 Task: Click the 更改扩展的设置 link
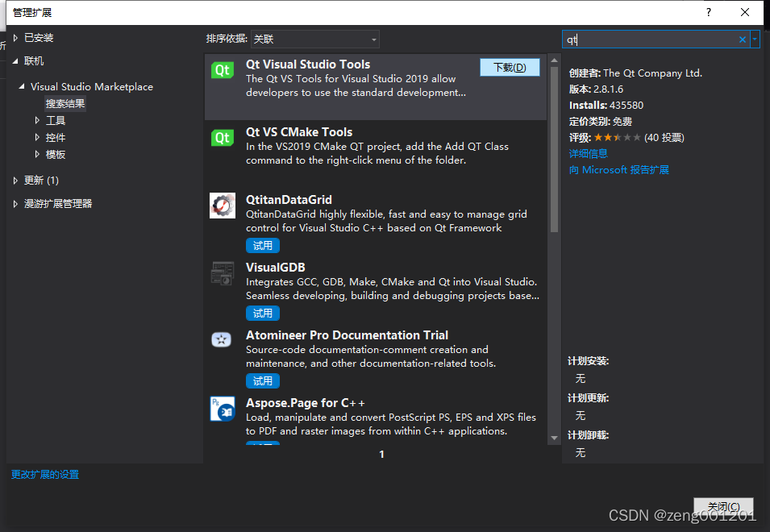(x=44, y=474)
